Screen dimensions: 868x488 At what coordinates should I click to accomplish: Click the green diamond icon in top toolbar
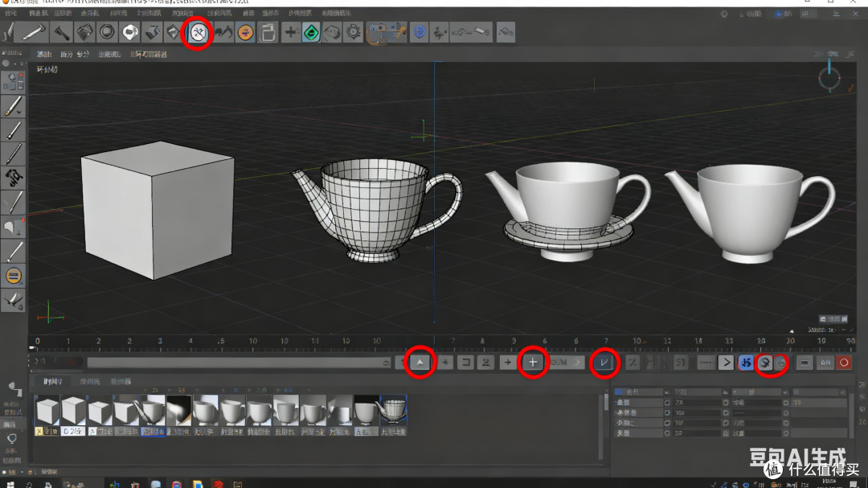pyautogui.click(x=311, y=33)
